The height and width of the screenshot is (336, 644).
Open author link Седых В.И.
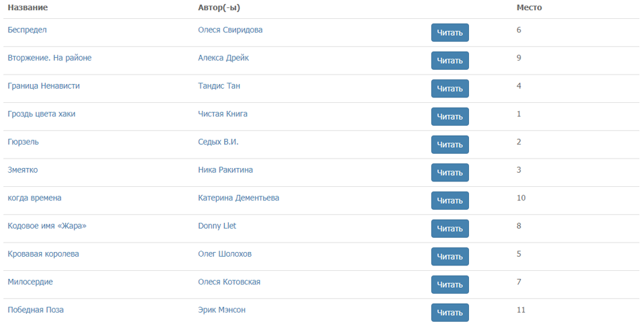(x=218, y=142)
